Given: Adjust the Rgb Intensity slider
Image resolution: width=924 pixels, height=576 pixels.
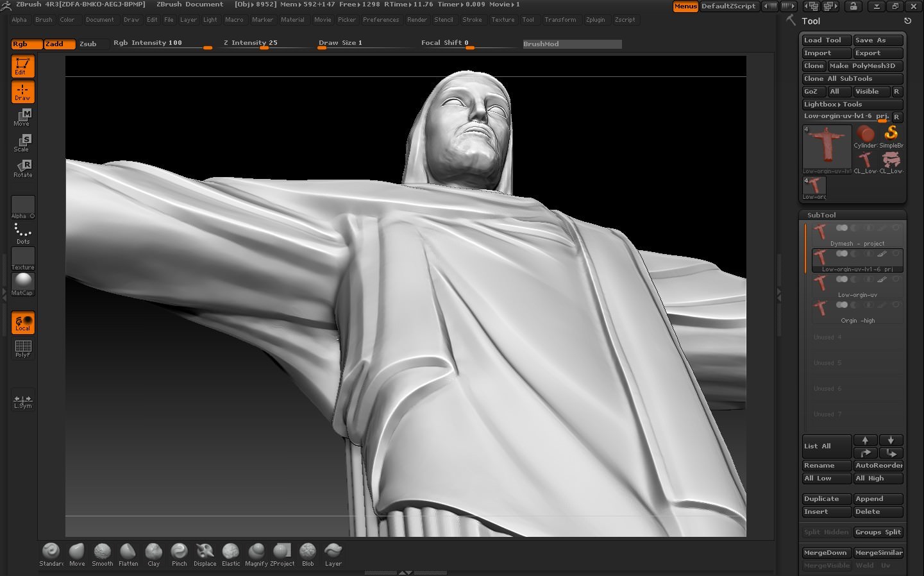Looking at the screenshot, I should [162, 44].
